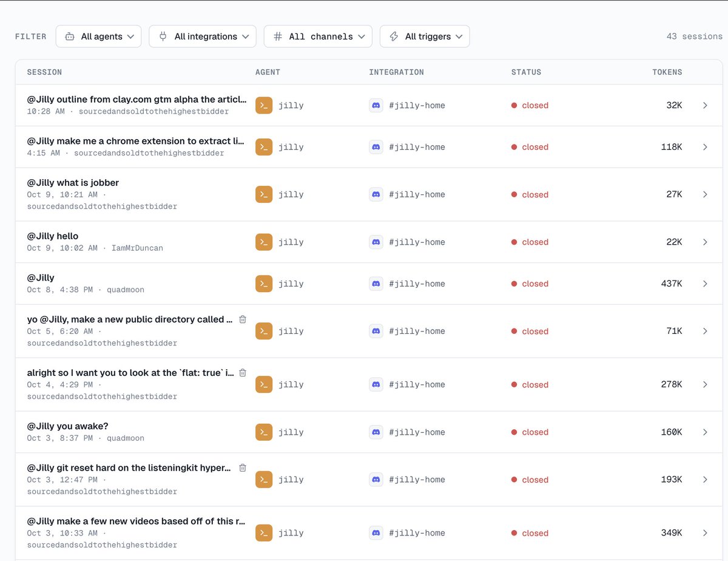This screenshot has height=561, width=728.
Task: Click the STATUS column header
Action: coord(526,72)
